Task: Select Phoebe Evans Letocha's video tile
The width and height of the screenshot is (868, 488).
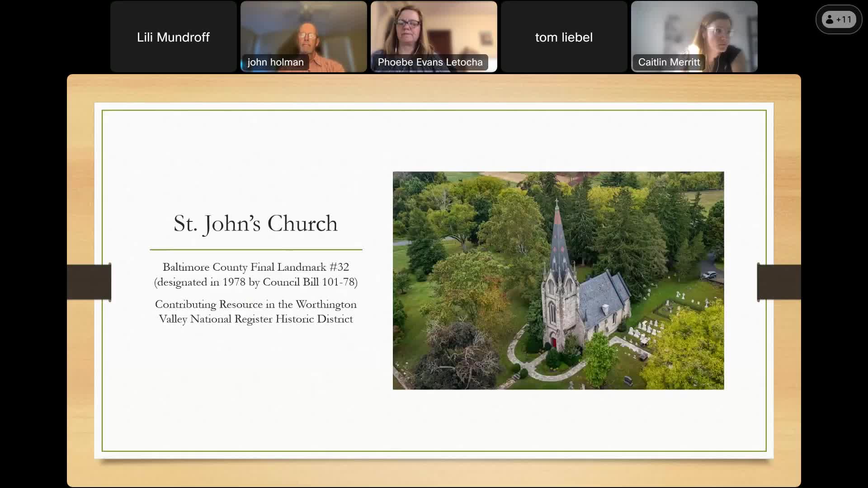Action: (434, 32)
